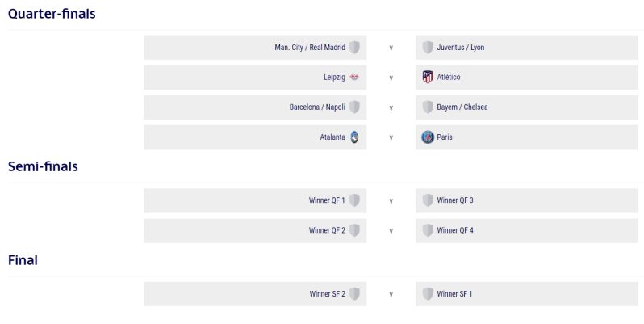Select the Atalanta team name
The width and height of the screenshot is (644, 324).
click(x=332, y=137)
